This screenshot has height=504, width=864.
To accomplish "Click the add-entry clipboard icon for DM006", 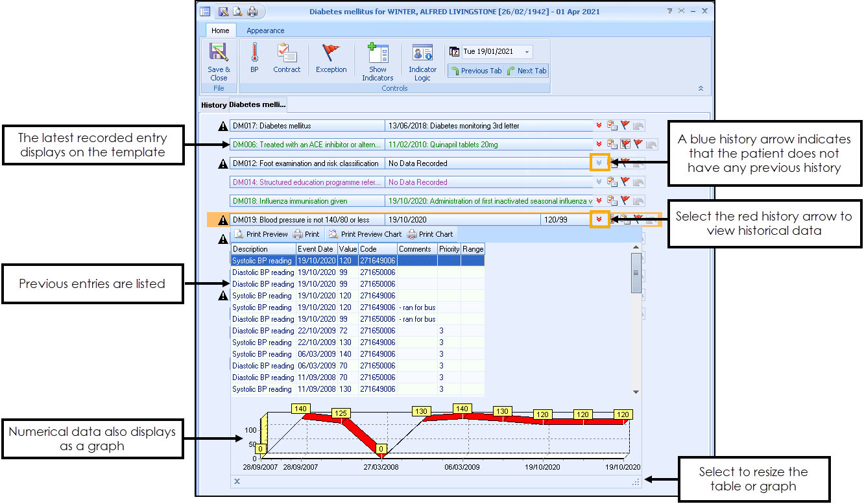I will coord(612,145).
